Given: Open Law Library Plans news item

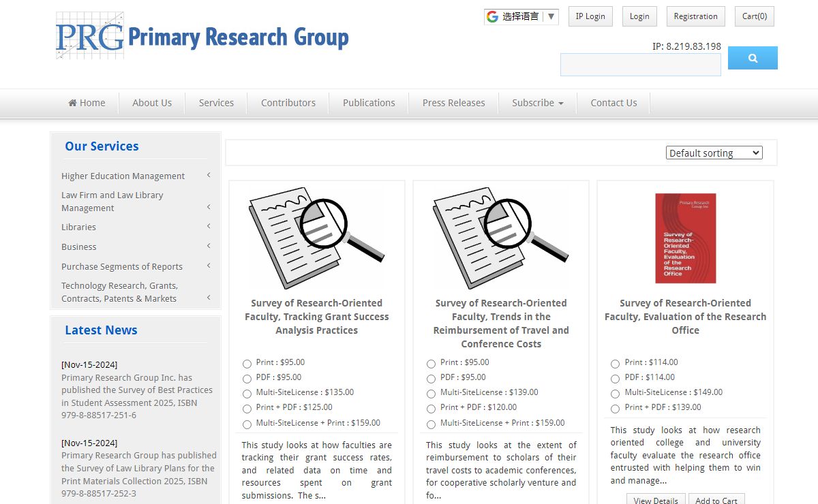Looking at the screenshot, I should point(139,474).
